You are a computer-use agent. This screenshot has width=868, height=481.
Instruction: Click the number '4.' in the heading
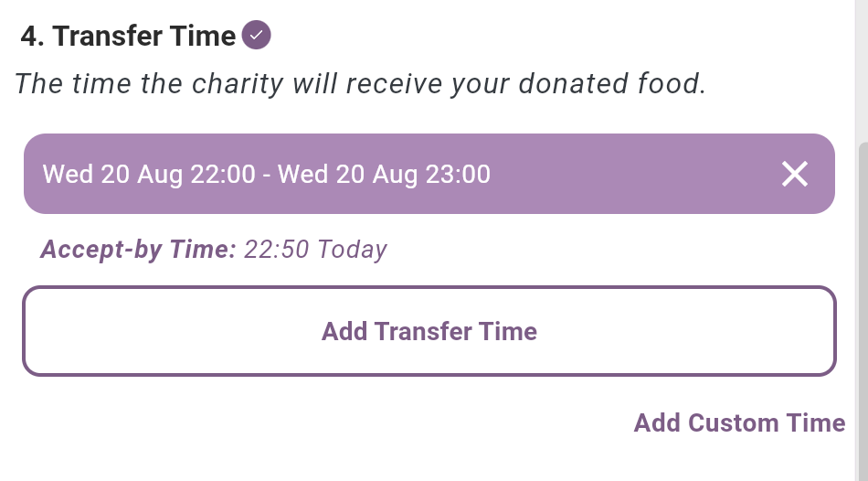(x=33, y=37)
